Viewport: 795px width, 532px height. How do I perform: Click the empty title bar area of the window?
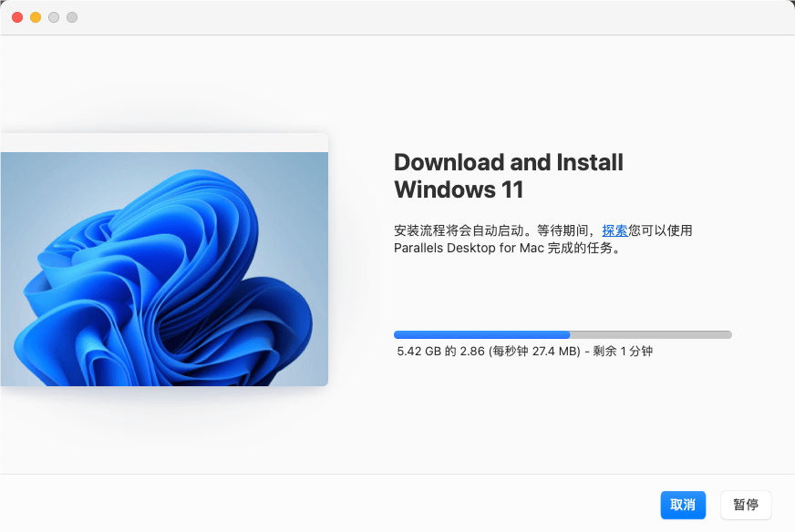[410, 17]
